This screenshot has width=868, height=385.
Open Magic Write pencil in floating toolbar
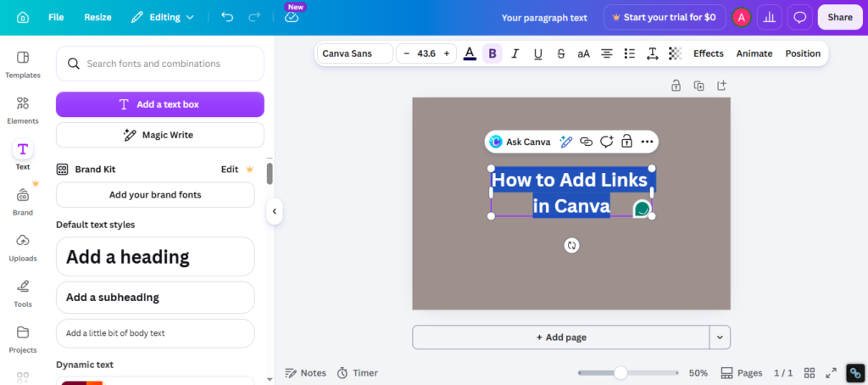click(x=565, y=142)
